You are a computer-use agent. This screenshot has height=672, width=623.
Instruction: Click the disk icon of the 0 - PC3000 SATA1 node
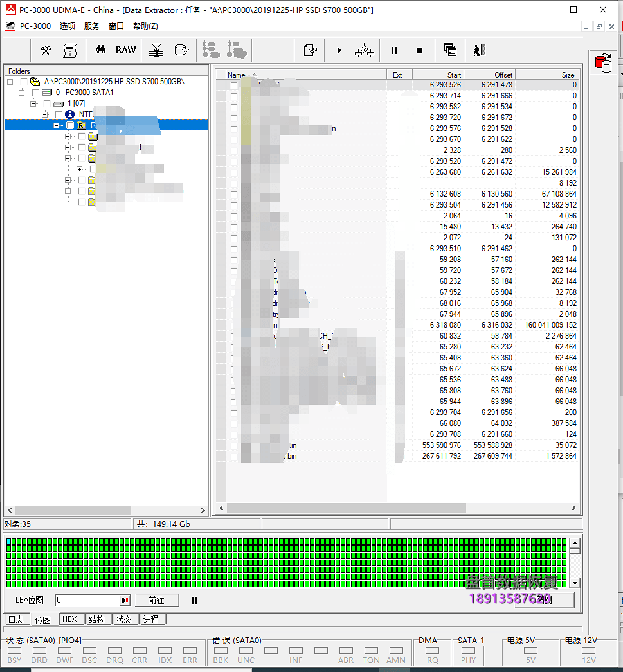[x=47, y=93]
